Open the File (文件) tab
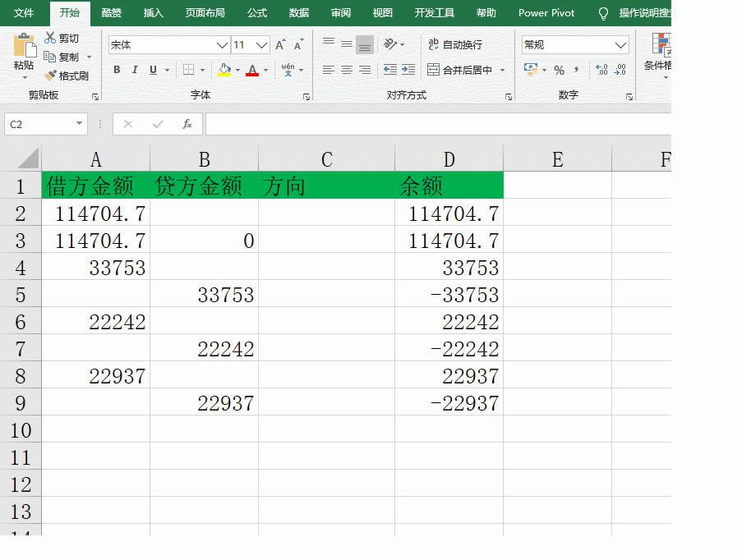 click(x=24, y=13)
